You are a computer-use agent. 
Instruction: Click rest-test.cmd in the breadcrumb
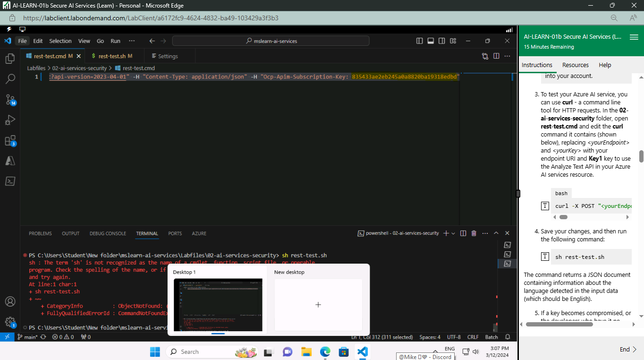pyautogui.click(x=138, y=68)
